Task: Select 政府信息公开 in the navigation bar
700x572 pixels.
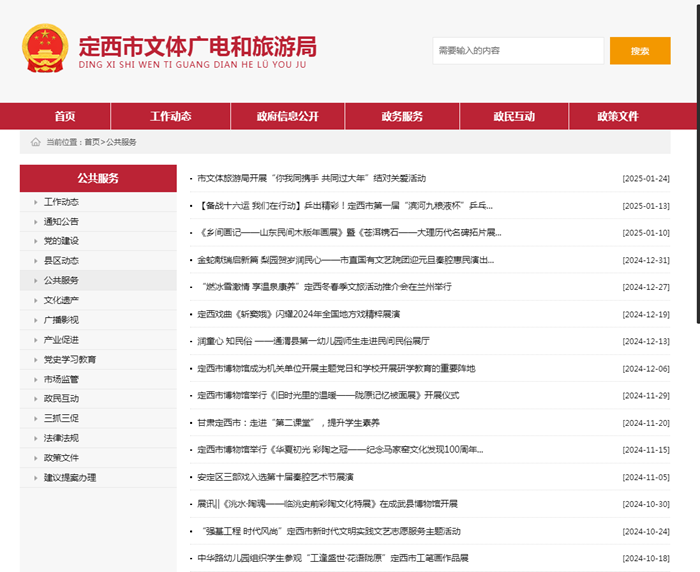Action: (287, 116)
